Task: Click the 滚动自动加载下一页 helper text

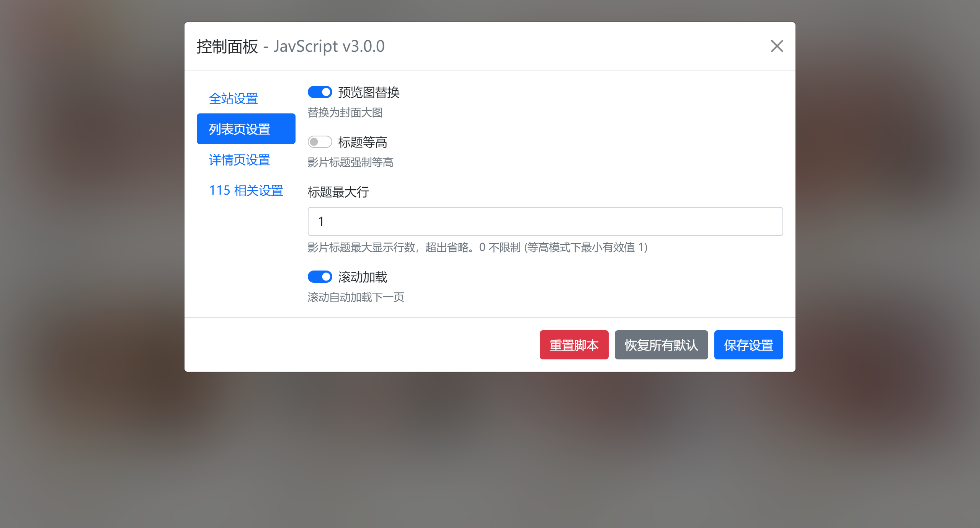Action: 356,297
